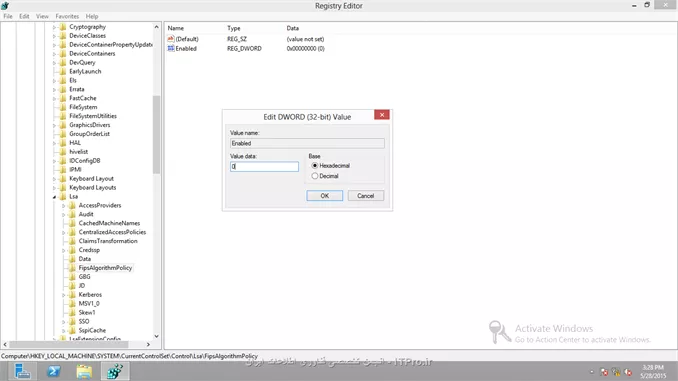Launch PowerShell from the taskbar
Viewport: 678px width, 381px height.
coord(54,371)
